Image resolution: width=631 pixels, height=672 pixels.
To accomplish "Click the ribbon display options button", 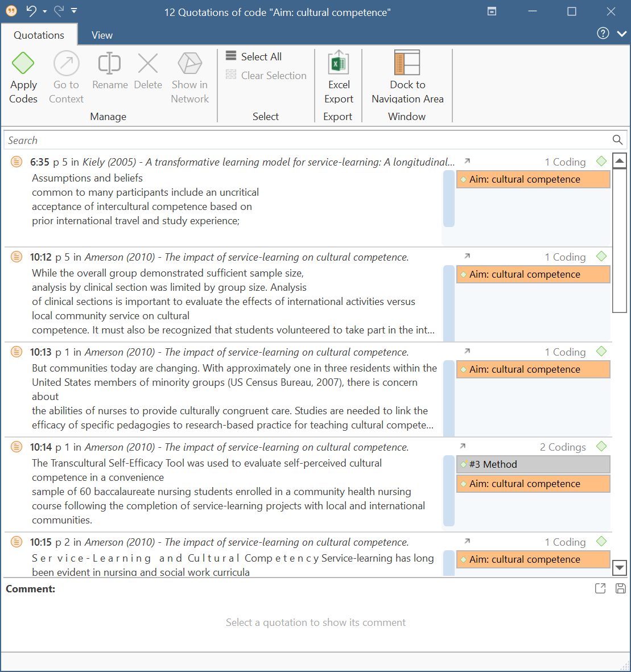I will pyautogui.click(x=492, y=11).
